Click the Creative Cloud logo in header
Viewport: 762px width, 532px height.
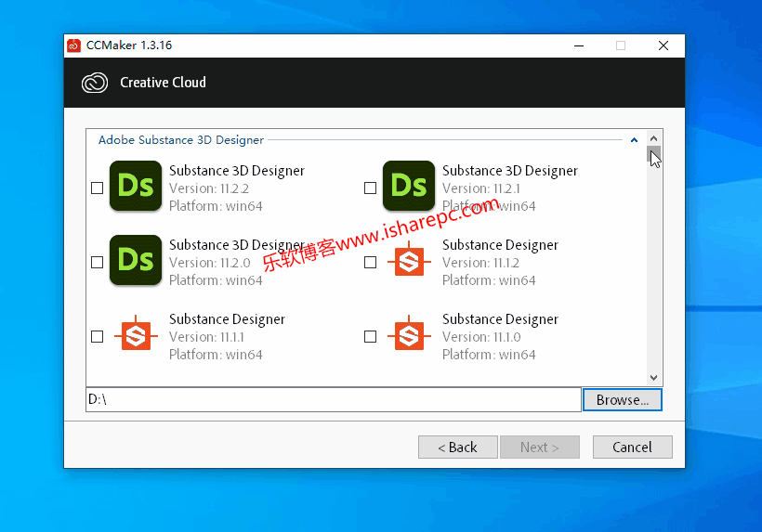pos(95,83)
